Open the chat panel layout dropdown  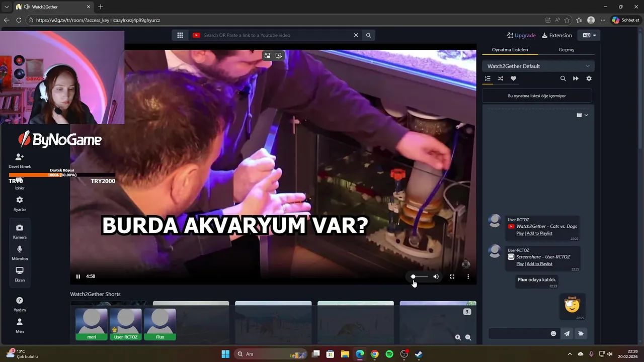(582, 115)
